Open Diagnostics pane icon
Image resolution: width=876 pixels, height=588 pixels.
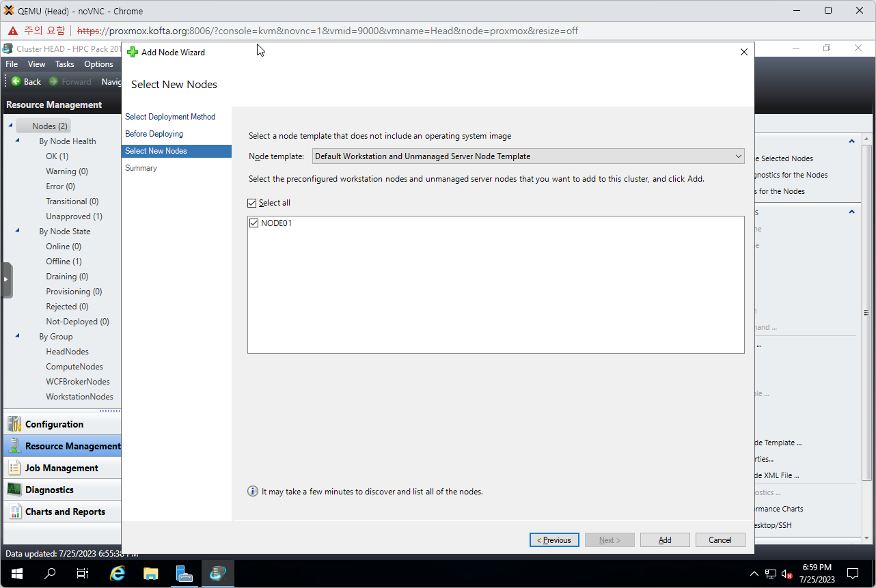14,490
